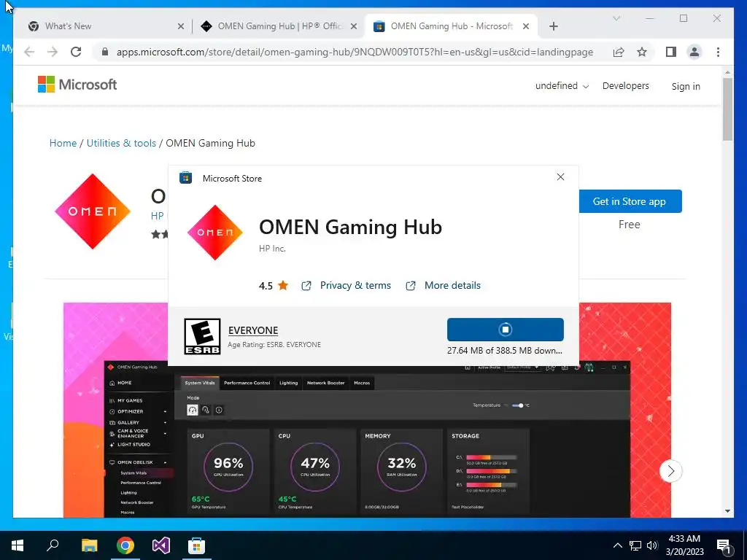The image size is (747, 560).
Task: View site information lock icon
Action: 105,52
